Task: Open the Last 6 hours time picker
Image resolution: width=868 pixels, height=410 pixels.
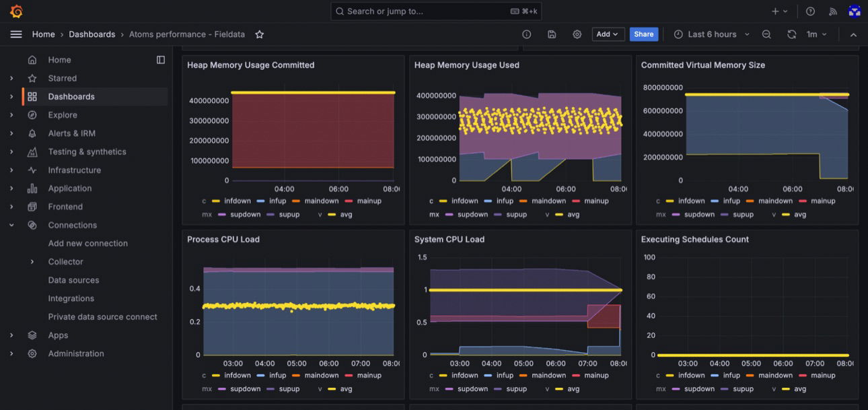Action: coord(712,34)
